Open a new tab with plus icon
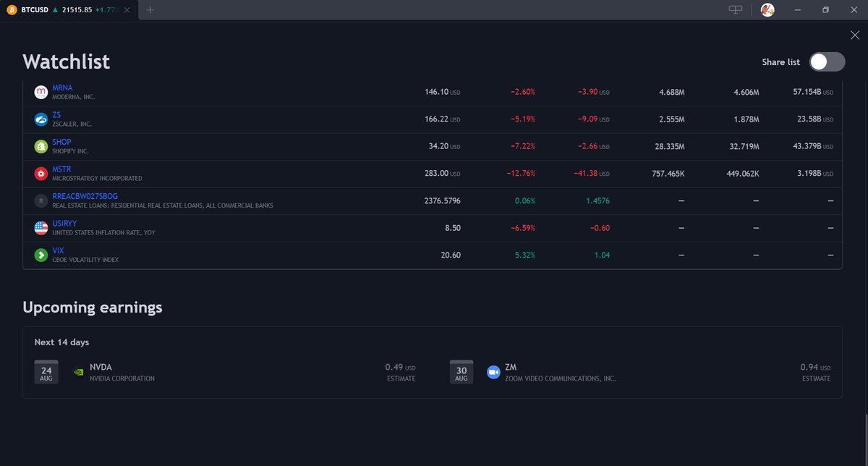Image resolution: width=868 pixels, height=466 pixels. pyautogui.click(x=150, y=10)
